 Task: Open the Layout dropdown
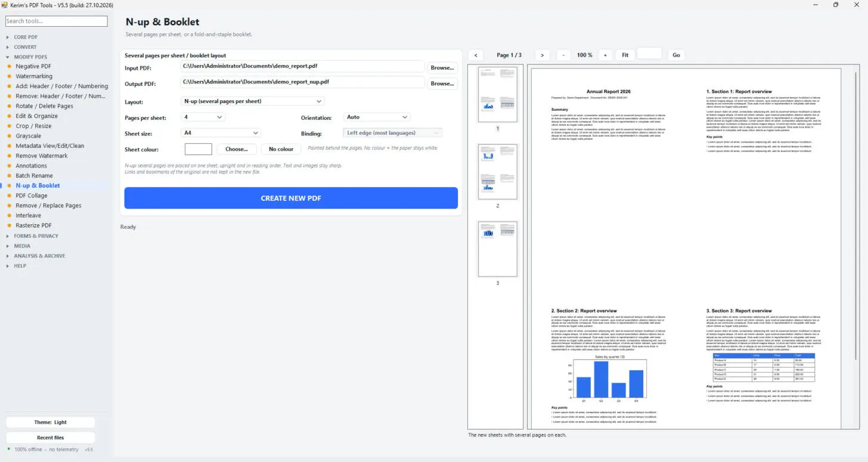point(252,101)
